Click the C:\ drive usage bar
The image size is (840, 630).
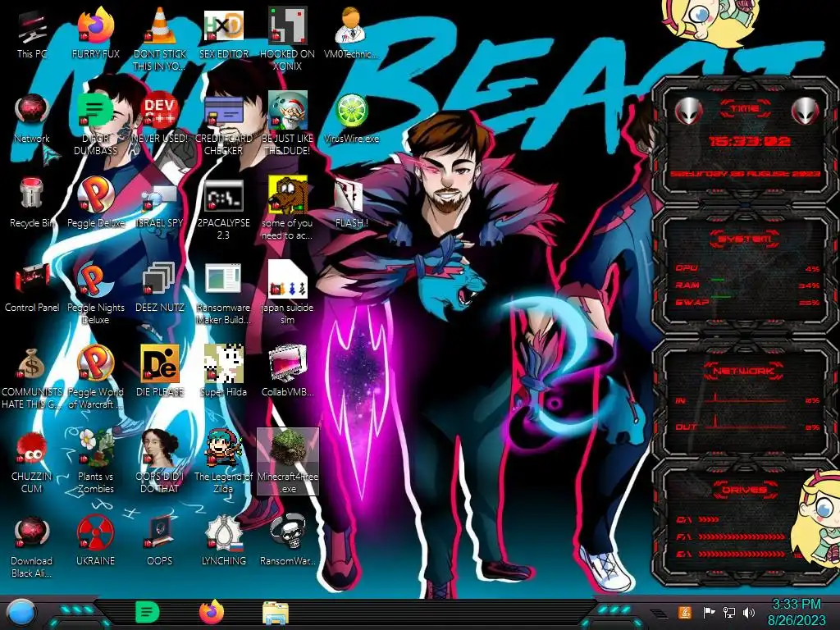coord(709,519)
